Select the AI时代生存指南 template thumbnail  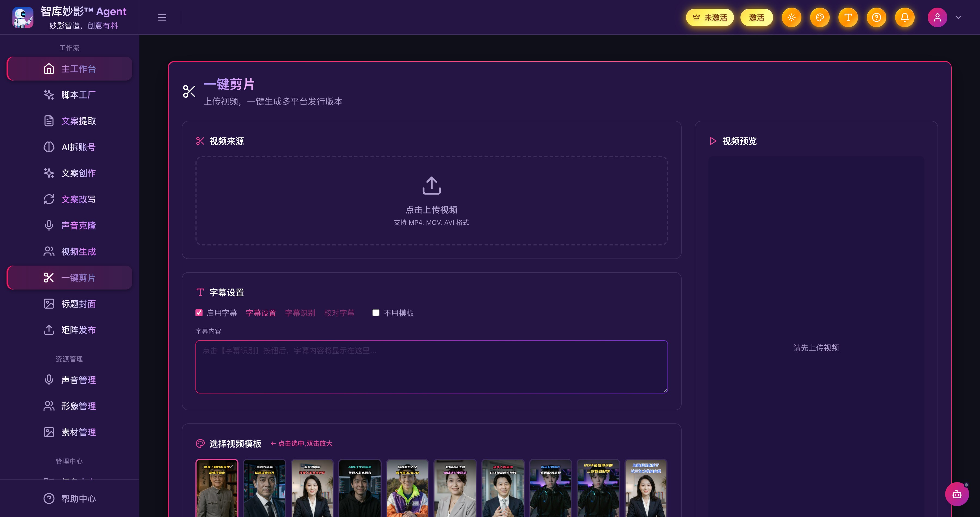pos(360,488)
